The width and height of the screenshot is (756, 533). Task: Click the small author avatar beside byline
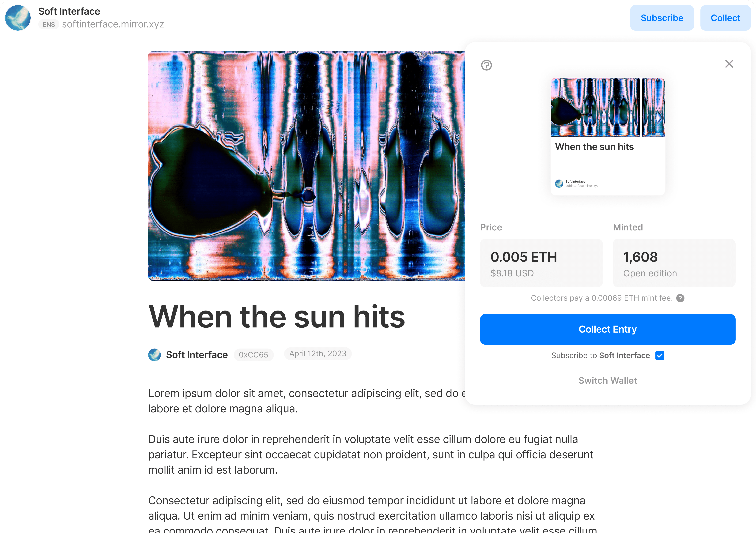click(154, 355)
